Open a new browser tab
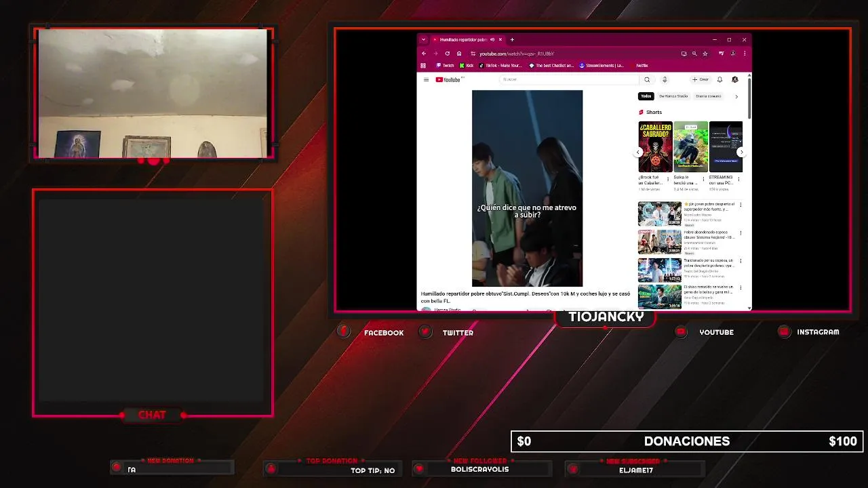Screen dimensions: 868x488 tap(512, 40)
